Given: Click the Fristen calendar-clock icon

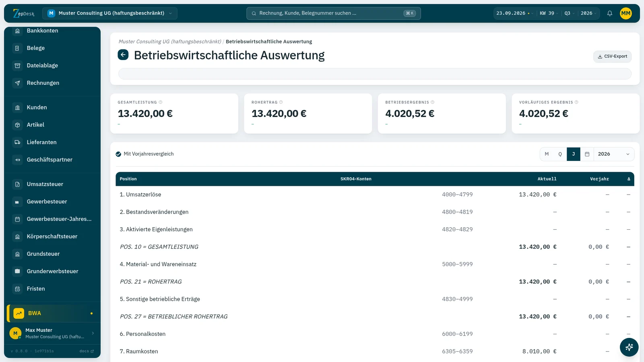Looking at the screenshot, I should click(x=17, y=289).
